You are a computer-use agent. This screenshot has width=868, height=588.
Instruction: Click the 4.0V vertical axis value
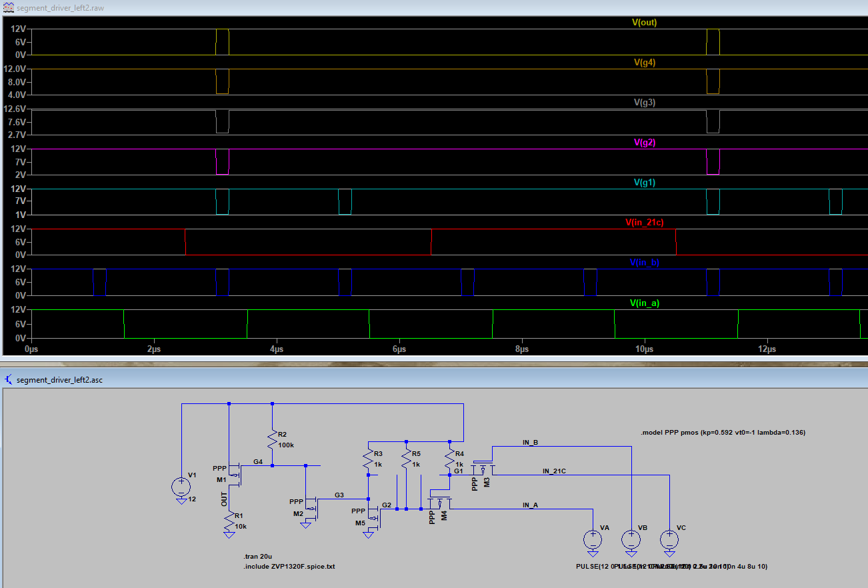pos(17,95)
